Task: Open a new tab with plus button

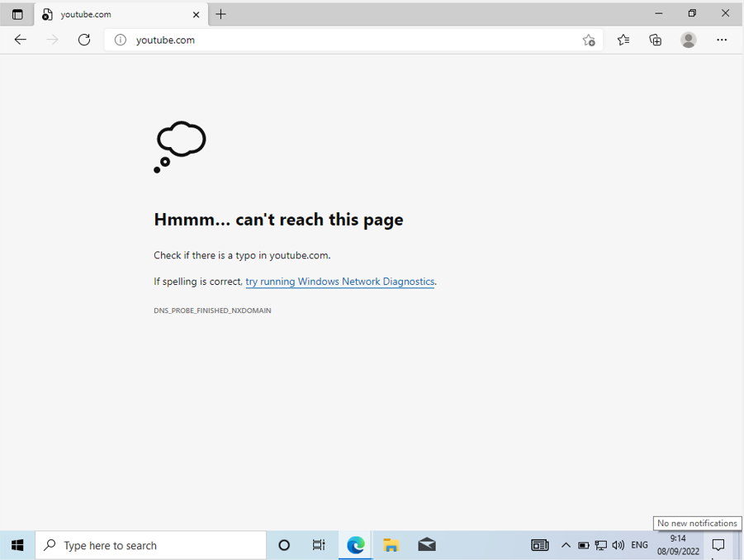Action: (x=221, y=14)
